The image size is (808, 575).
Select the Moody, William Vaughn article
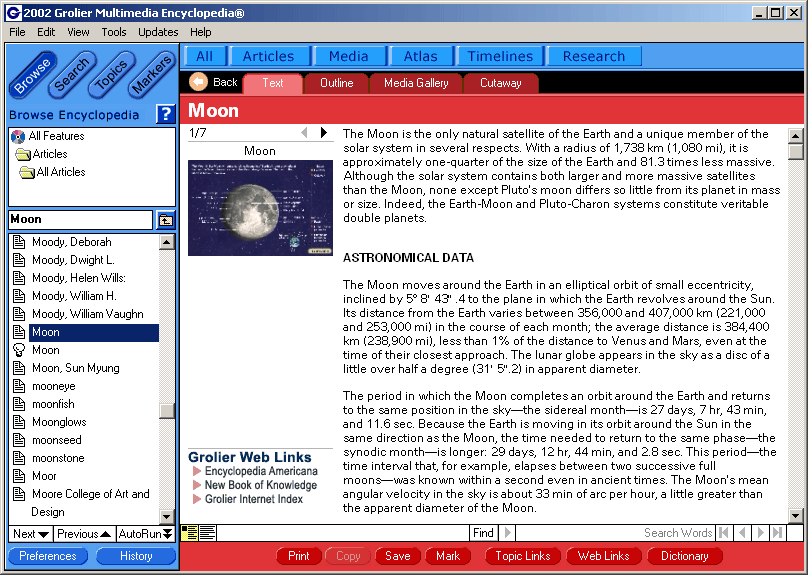(x=88, y=314)
